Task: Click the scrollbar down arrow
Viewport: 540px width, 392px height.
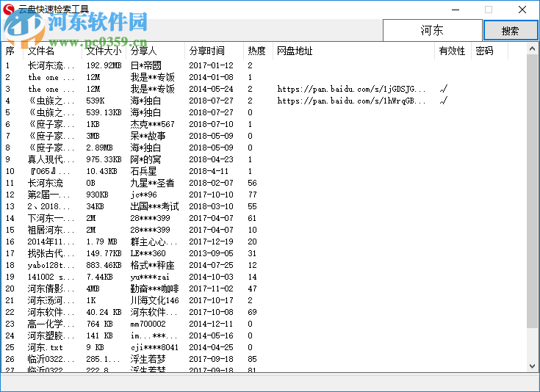Action: [x=532, y=366]
